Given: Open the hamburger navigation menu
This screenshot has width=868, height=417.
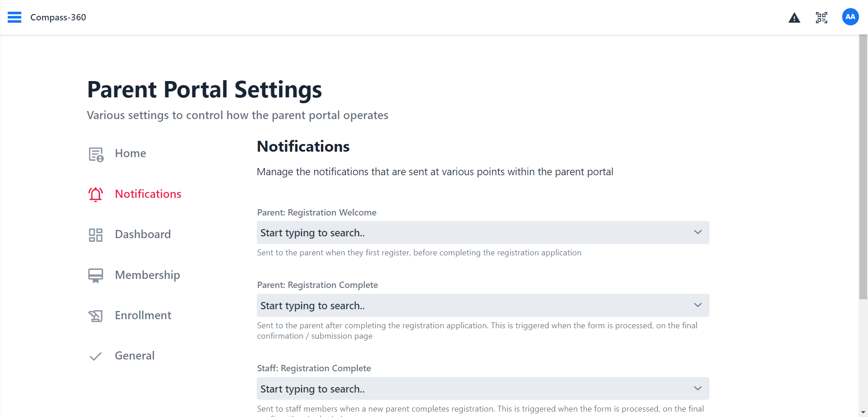Looking at the screenshot, I should pyautogui.click(x=14, y=17).
